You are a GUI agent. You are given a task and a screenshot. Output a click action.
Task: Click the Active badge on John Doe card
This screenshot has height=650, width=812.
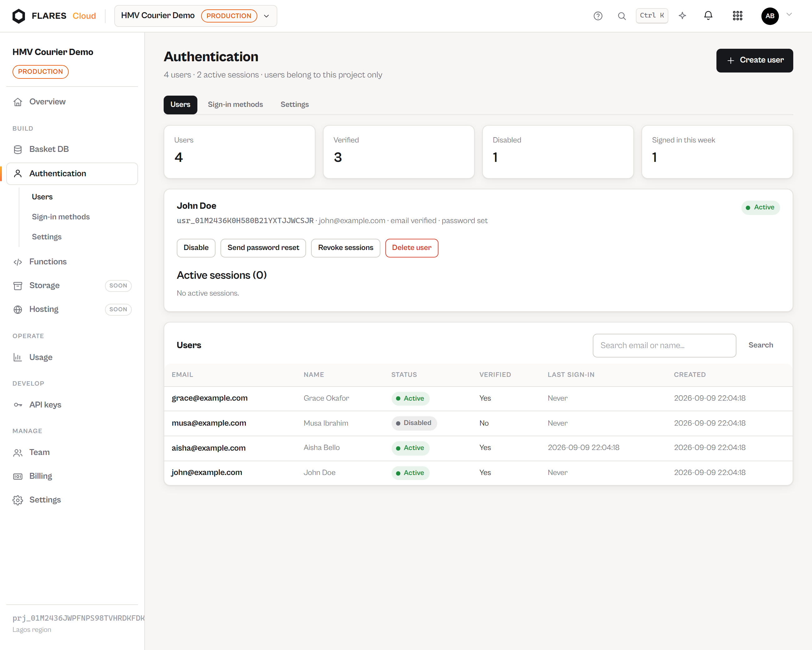pos(760,207)
